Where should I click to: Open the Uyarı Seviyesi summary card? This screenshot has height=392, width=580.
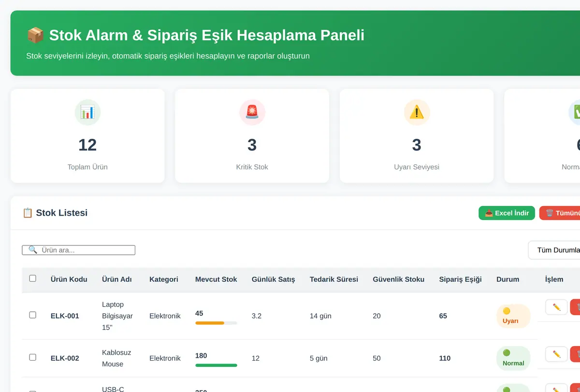(x=417, y=136)
